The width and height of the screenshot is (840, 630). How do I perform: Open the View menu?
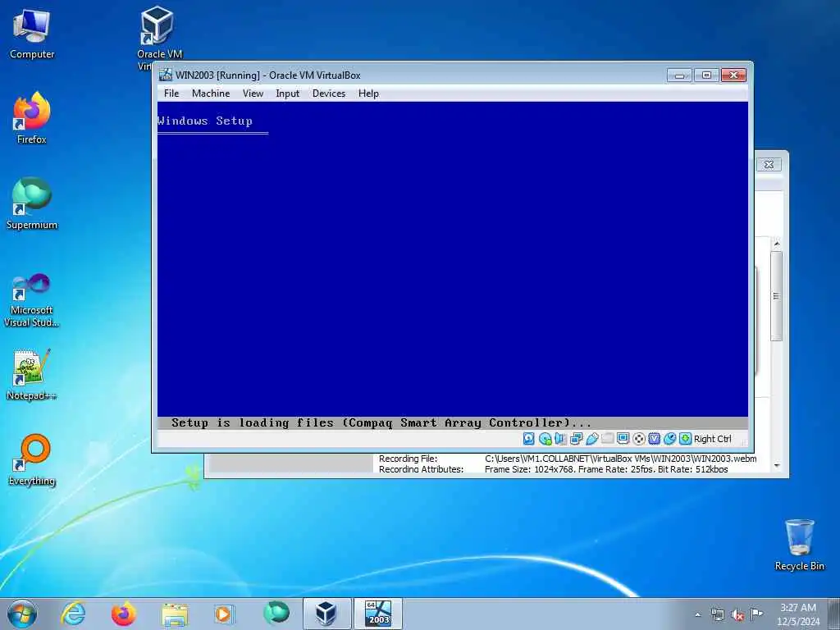(x=253, y=94)
